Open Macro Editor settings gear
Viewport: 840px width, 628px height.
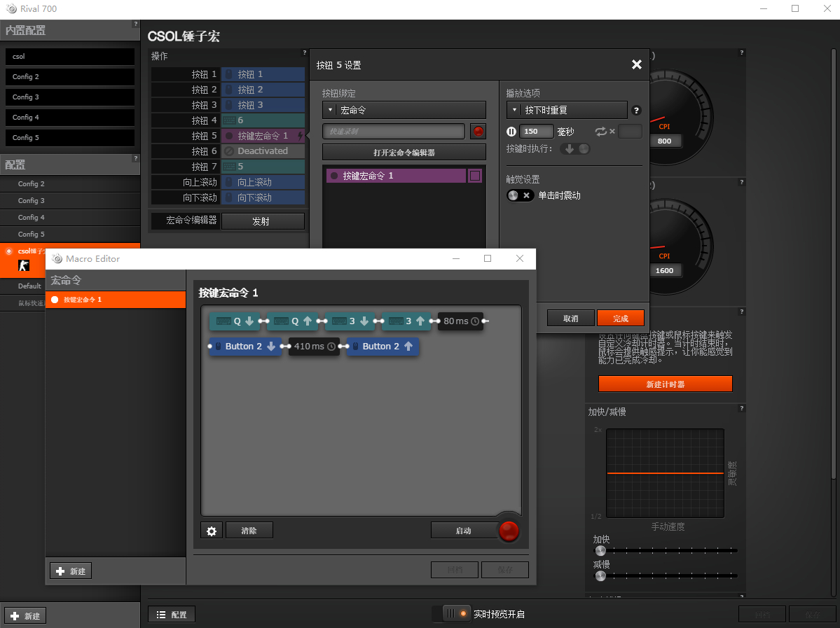point(212,531)
